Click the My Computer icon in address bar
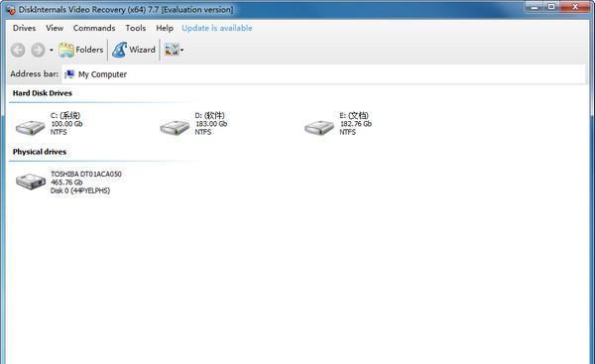Screen dimensions: 595x364 [69, 74]
